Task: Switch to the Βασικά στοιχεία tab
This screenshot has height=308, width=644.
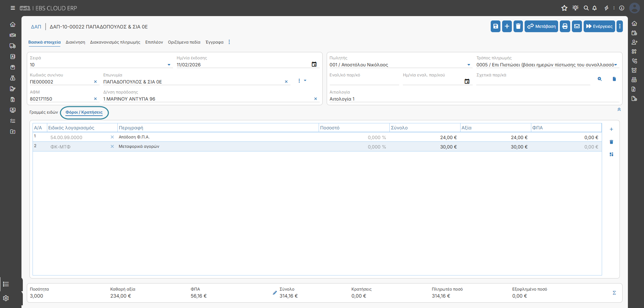Action: [45, 42]
